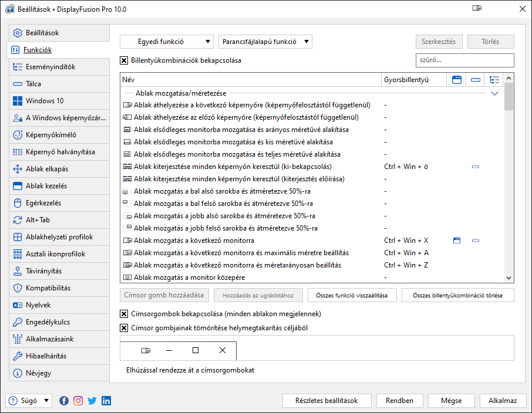Click icon of Ablak mozgatás a monitor közepére row
The width and height of the screenshot is (532, 413).
pos(127,277)
